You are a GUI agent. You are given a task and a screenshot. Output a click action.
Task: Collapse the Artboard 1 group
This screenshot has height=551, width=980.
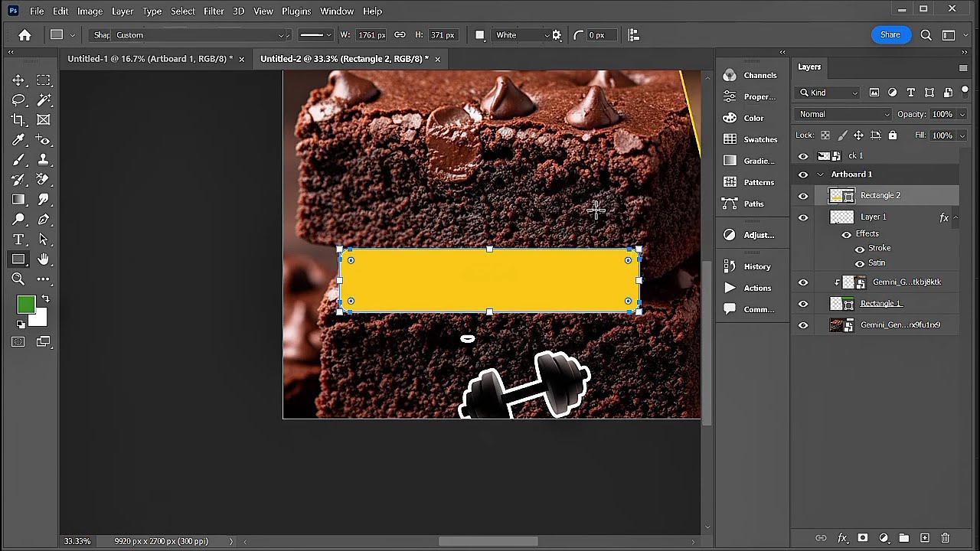[x=821, y=174]
